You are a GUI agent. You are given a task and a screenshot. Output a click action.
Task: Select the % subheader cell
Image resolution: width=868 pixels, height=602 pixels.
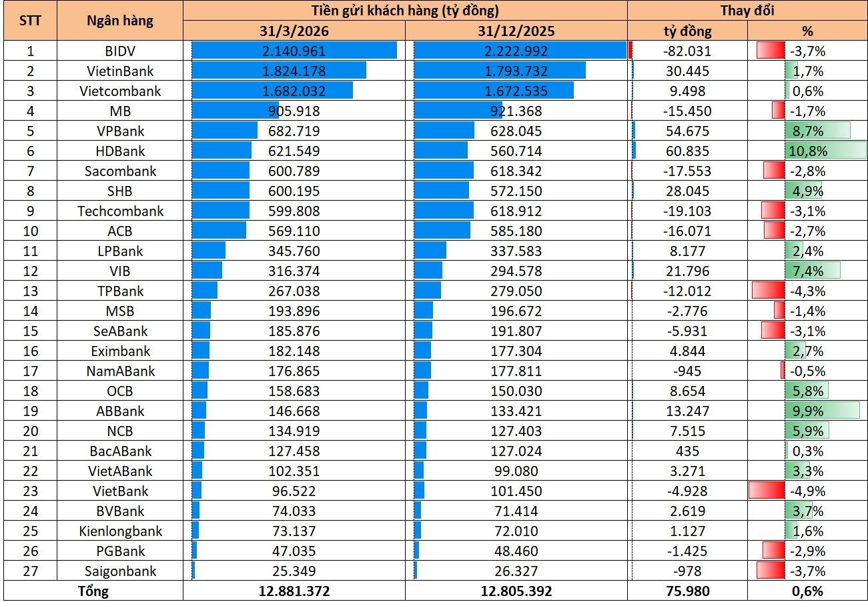coord(808,31)
